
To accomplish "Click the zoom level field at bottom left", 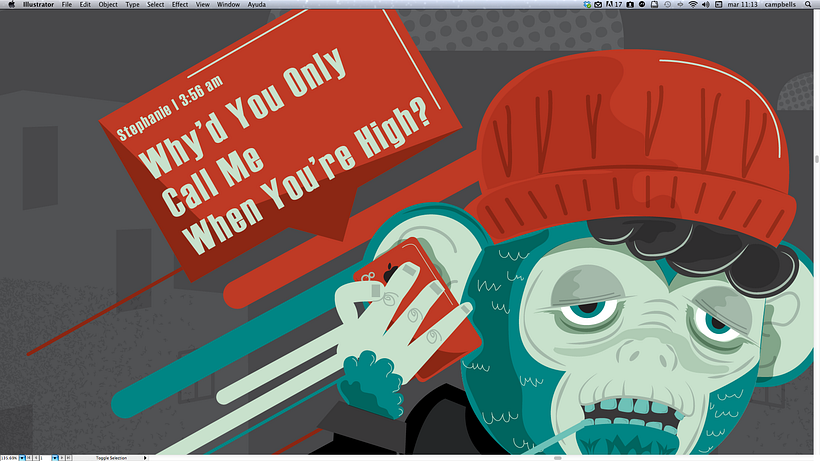I will click(9, 458).
